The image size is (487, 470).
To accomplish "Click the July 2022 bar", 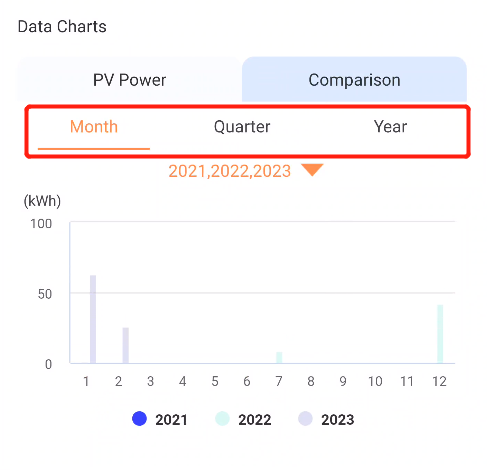I will click(279, 357).
